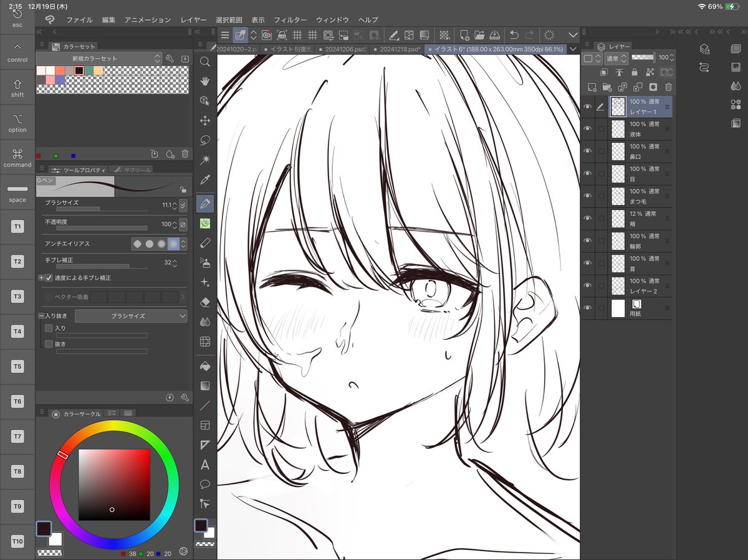The width and height of the screenshot is (748, 560).
Task: Pick the orange-red swatch in color set
Action: (x=59, y=70)
